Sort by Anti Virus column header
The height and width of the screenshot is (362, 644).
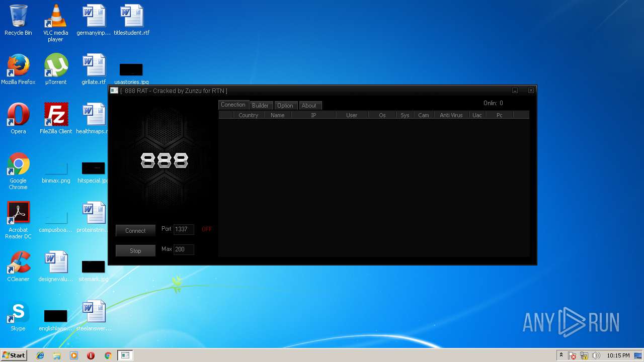pos(451,115)
